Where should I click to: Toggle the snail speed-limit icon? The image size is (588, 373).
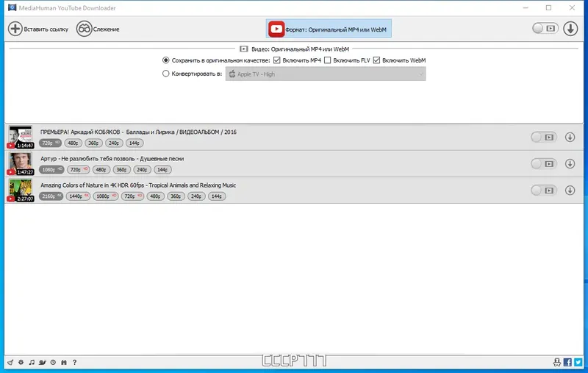[x=43, y=362]
